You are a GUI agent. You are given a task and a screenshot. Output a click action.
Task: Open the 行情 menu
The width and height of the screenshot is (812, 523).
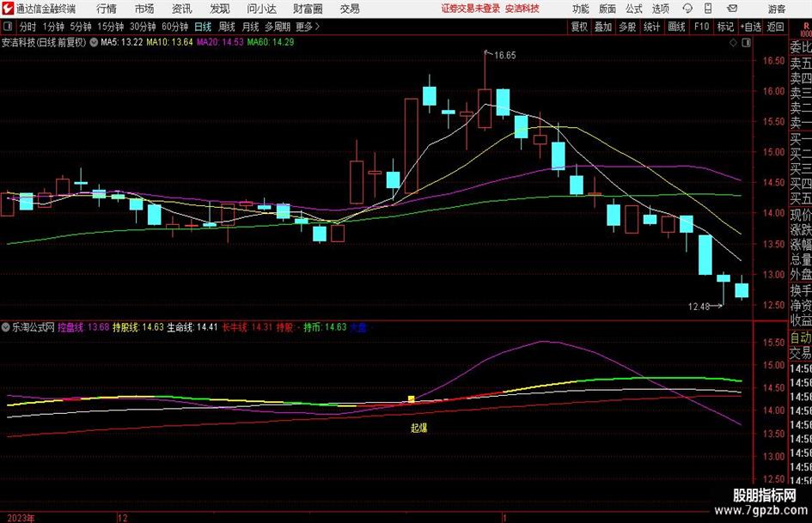point(107,9)
